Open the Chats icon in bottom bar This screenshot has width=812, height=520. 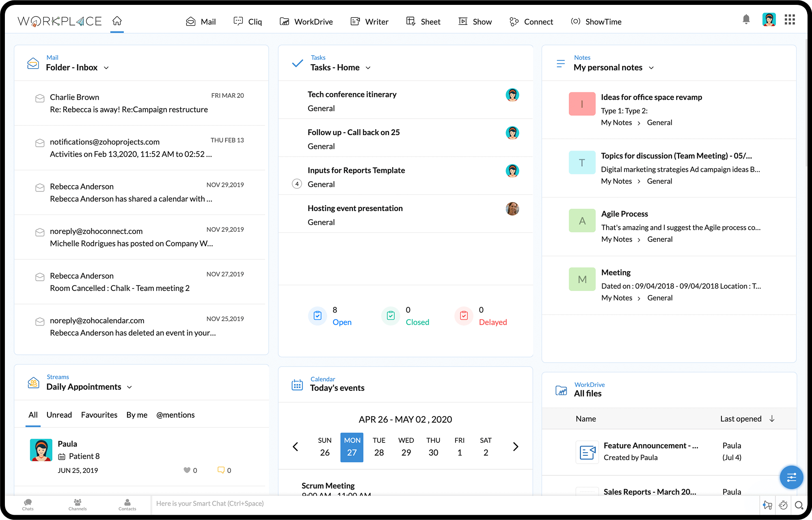[x=28, y=505]
